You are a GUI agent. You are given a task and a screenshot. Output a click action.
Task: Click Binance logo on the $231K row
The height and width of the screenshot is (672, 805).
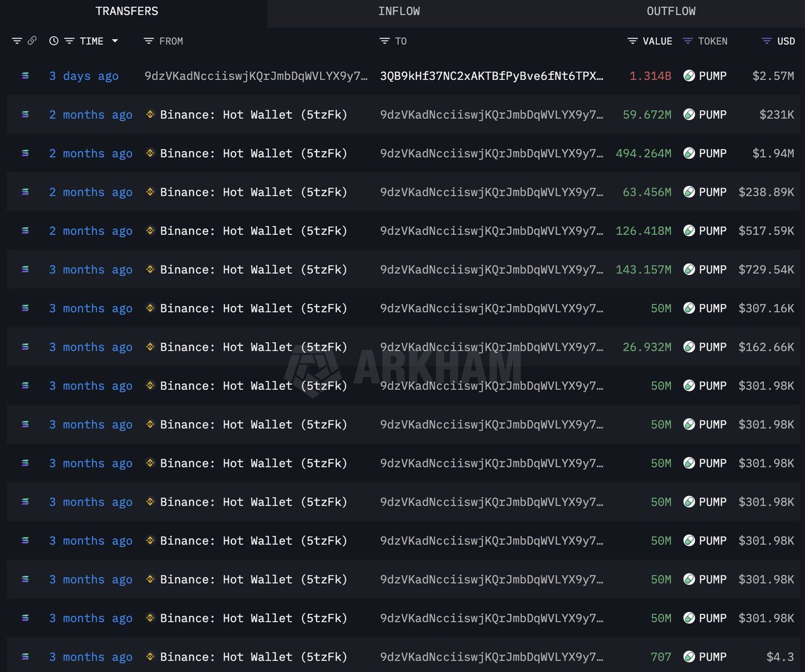[151, 115]
